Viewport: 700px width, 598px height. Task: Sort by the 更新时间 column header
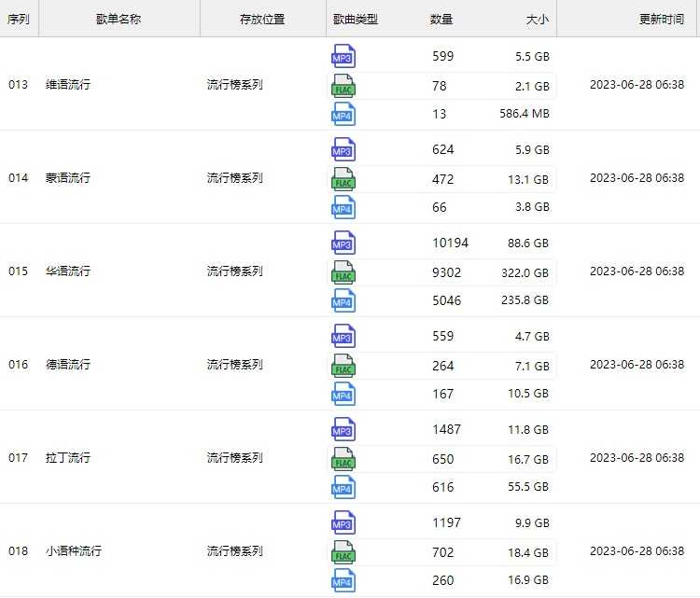[662, 20]
